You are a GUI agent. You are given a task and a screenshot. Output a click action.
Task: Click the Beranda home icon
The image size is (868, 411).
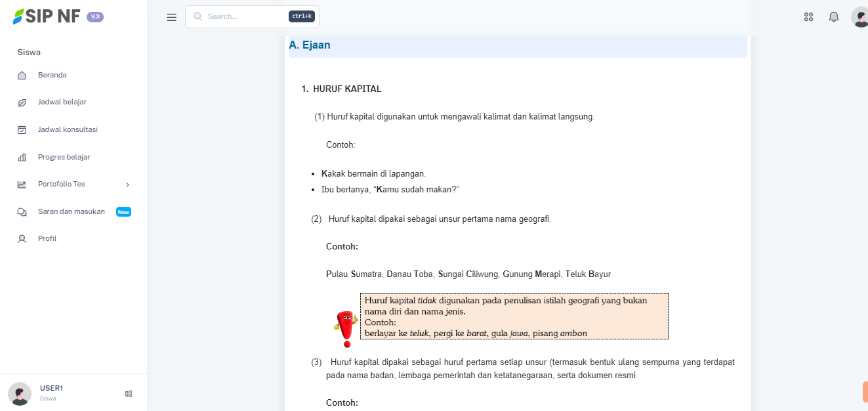tap(22, 76)
